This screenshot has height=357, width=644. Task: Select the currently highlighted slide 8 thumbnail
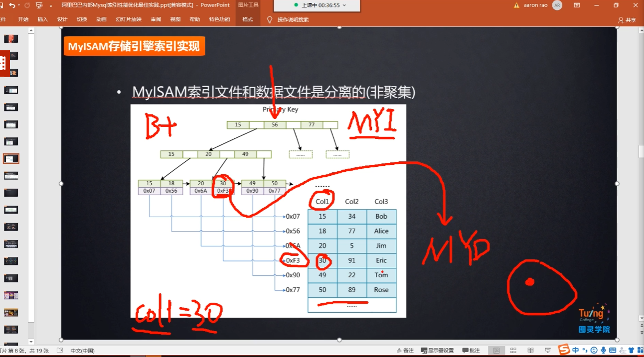point(11,158)
